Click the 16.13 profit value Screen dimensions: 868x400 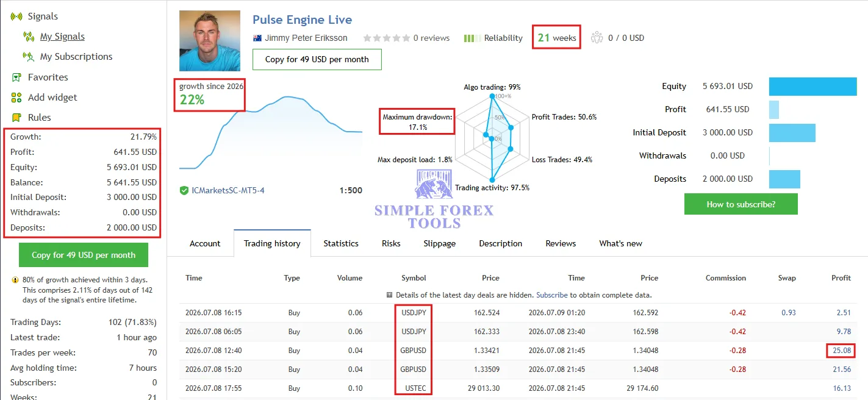(841, 388)
